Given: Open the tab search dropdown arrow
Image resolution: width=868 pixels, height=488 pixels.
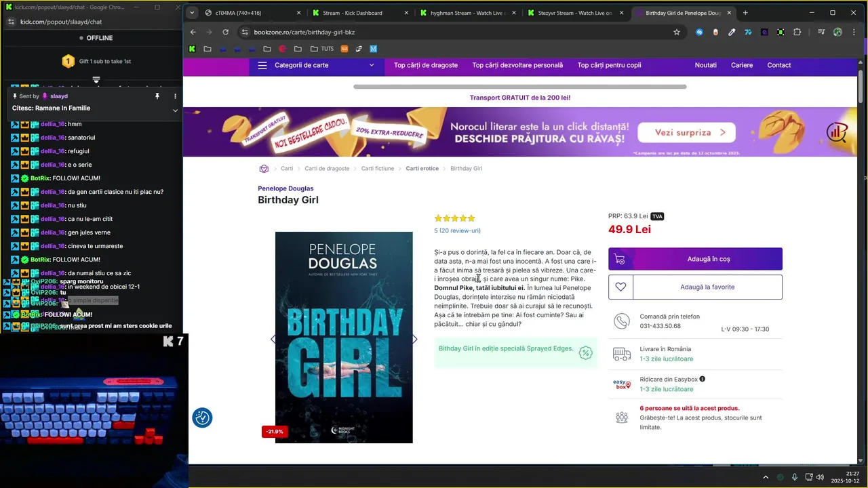Looking at the screenshot, I should (192, 13).
